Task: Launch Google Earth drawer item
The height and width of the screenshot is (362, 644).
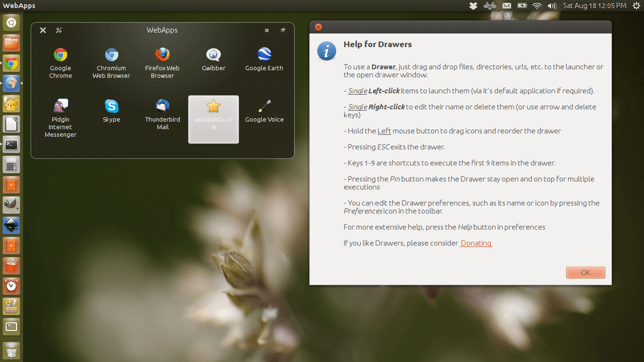Action: pos(264,59)
